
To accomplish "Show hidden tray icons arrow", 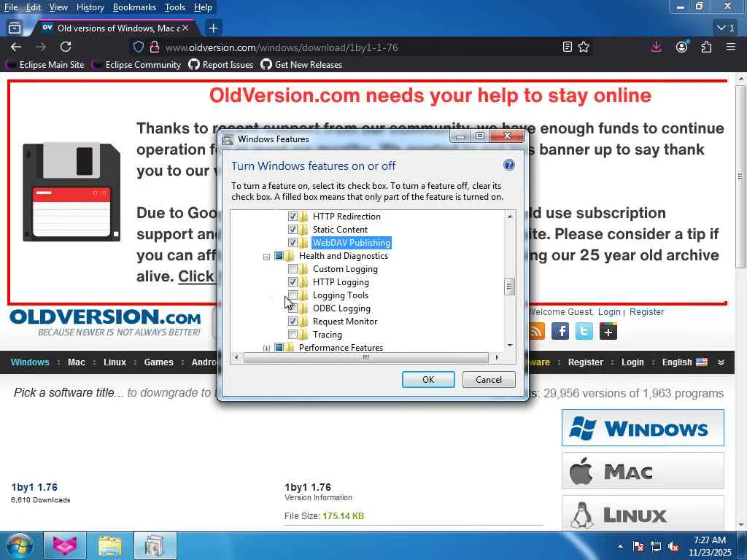I will tap(620, 547).
